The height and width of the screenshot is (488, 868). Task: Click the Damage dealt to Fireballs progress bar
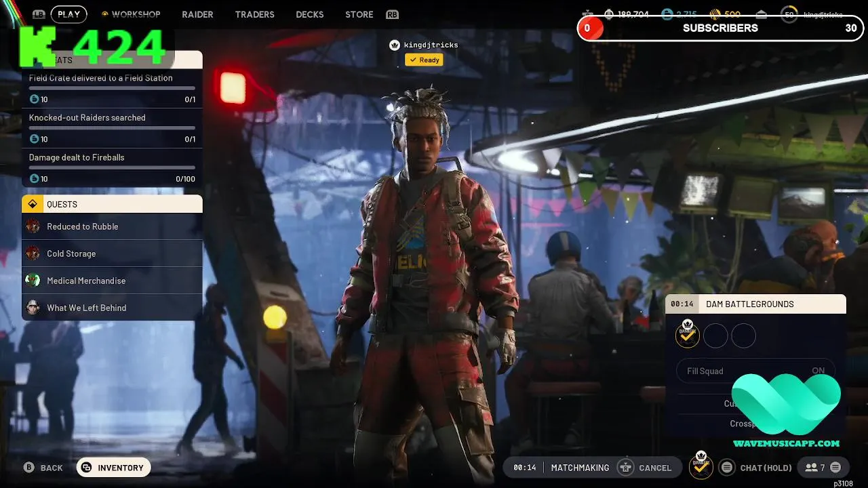tap(112, 167)
